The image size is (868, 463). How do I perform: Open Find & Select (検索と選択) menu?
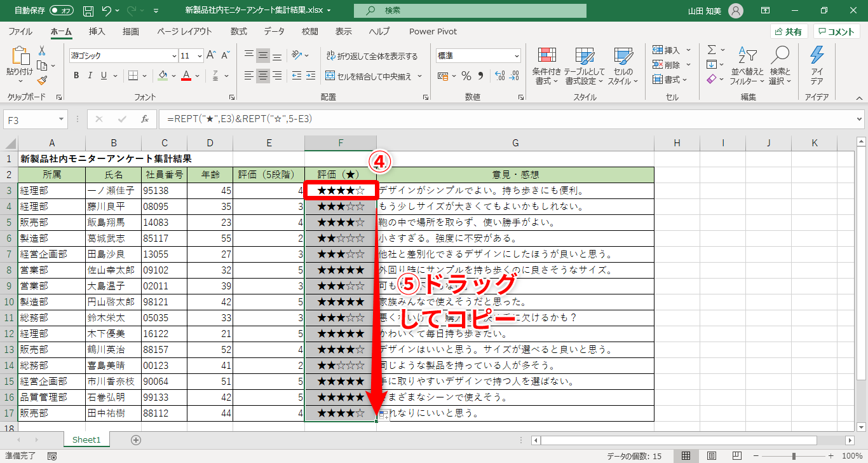coord(780,66)
